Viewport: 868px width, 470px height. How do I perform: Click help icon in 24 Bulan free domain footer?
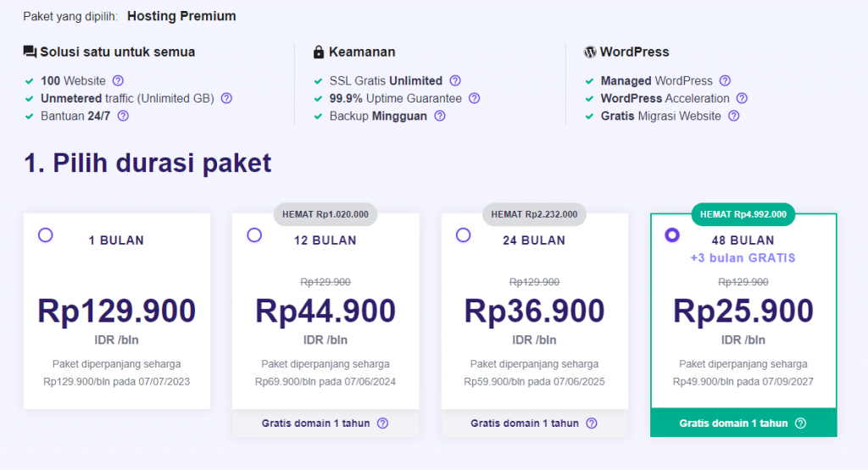tap(592, 423)
